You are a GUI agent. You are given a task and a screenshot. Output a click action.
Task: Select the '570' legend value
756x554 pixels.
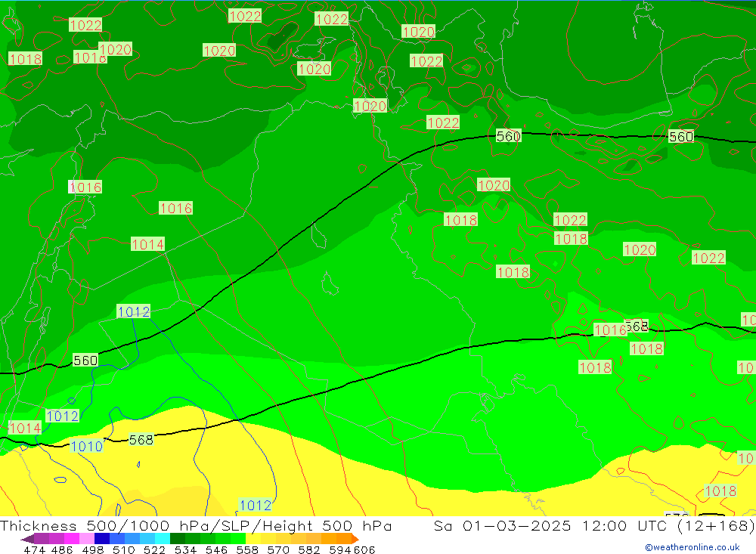(x=277, y=549)
